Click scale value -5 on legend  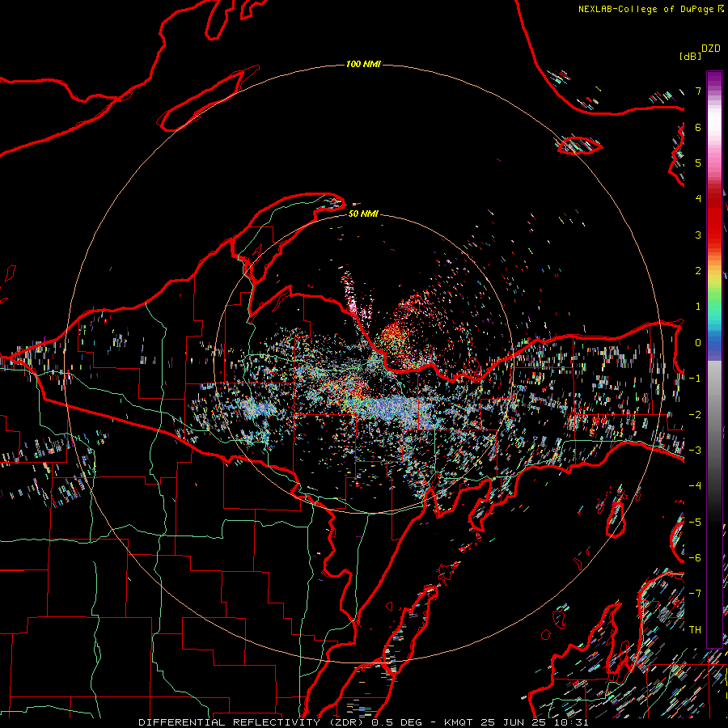click(695, 523)
